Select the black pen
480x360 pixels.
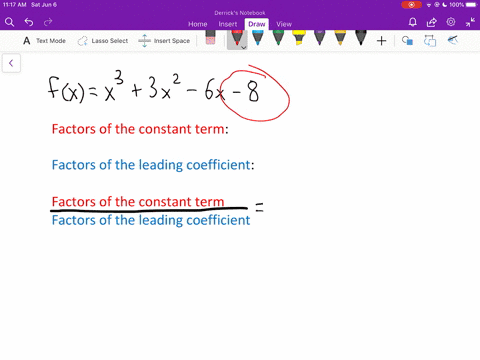[x=361, y=38]
